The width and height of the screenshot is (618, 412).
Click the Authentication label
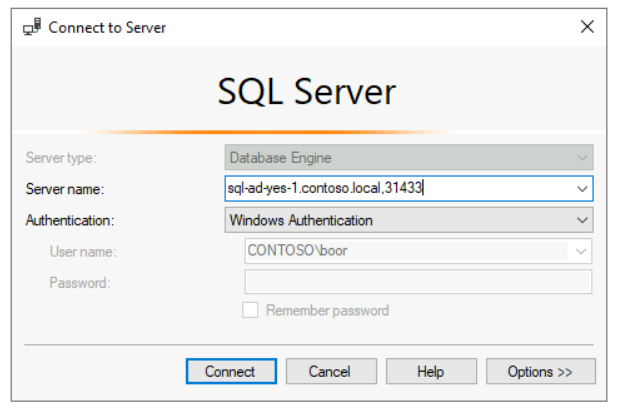[x=70, y=220]
